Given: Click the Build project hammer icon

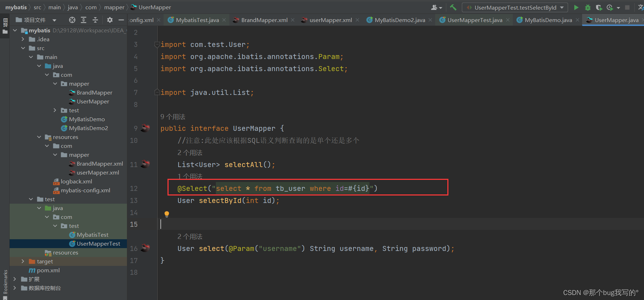Looking at the screenshot, I should pos(453,7).
